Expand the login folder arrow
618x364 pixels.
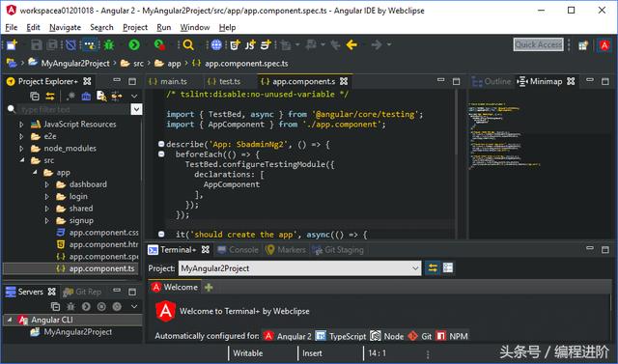[x=47, y=197]
